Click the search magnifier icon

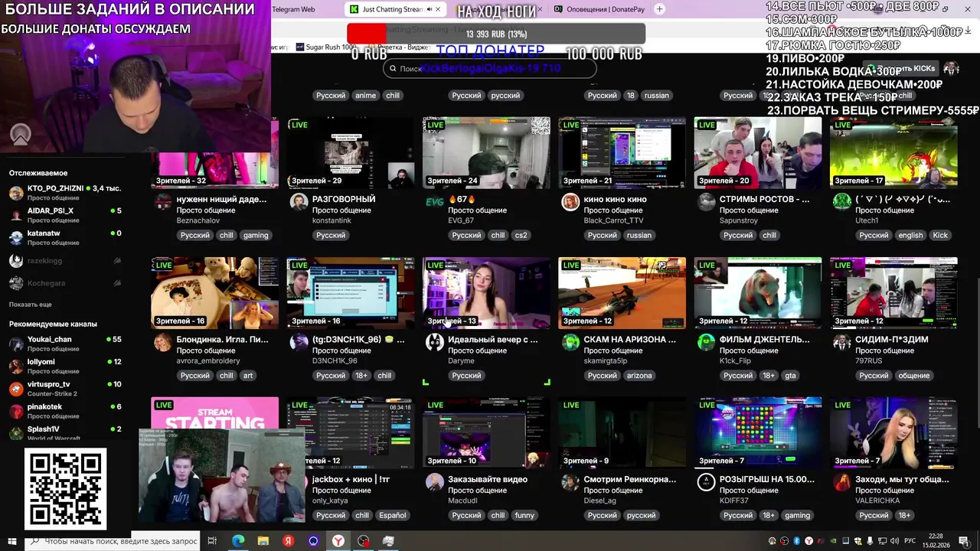[x=393, y=69]
